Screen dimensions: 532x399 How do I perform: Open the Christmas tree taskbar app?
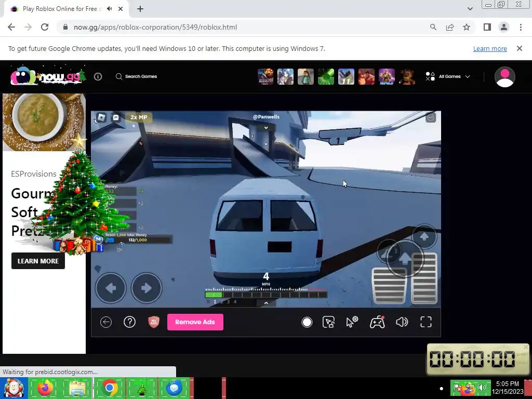pos(141,389)
